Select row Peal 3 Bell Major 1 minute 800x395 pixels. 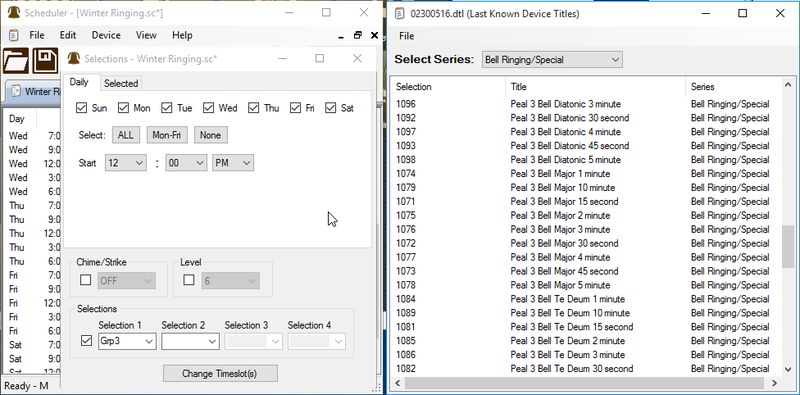point(586,174)
